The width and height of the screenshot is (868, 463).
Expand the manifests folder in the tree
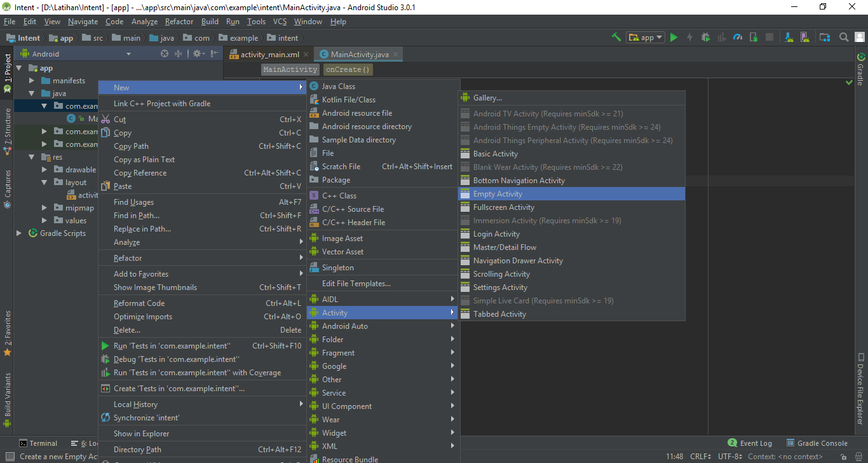tap(32, 81)
